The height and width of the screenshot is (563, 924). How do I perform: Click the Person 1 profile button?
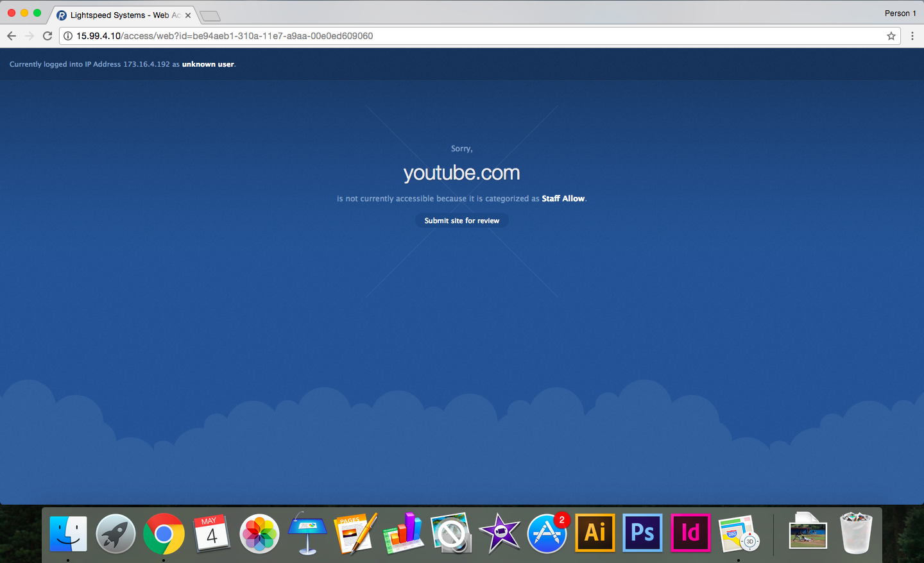click(x=900, y=13)
